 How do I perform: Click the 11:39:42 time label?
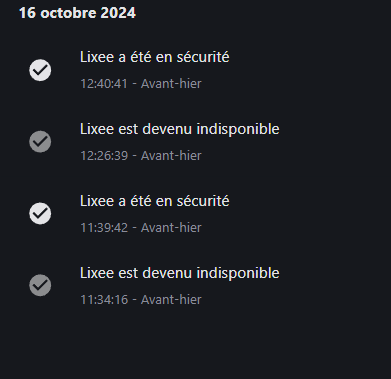(104, 228)
